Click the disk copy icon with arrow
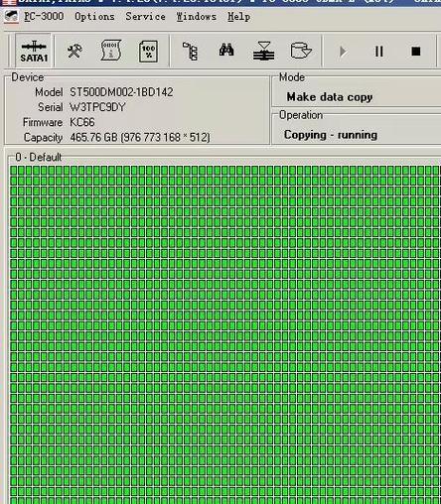Viewport: 441px width, 504px height. pyautogui.click(x=301, y=51)
